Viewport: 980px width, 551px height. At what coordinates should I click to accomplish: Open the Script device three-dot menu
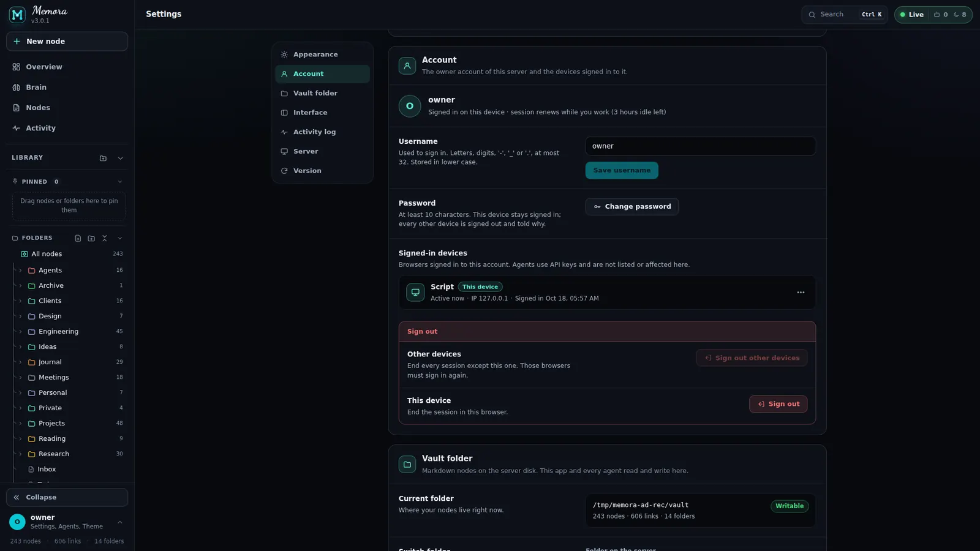pos(801,293)
